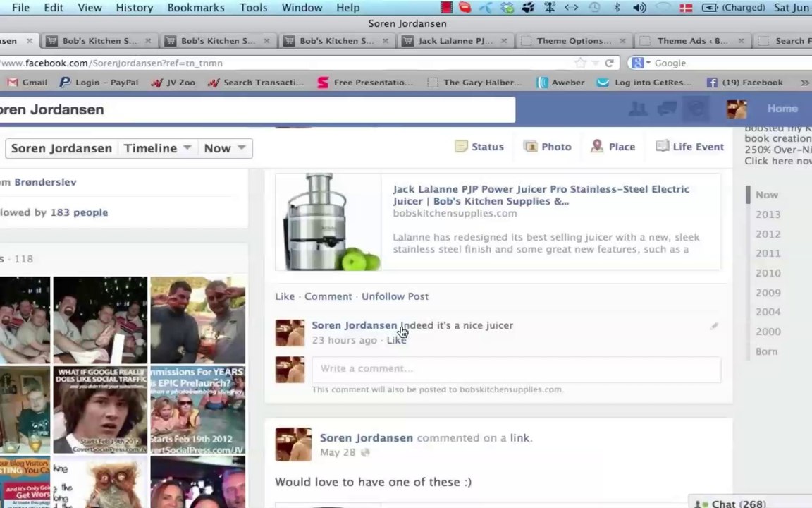This screenshot has height=508, width=812.
Task: Open Facebook notifications globe icon
Action: (x=696, y=109)
